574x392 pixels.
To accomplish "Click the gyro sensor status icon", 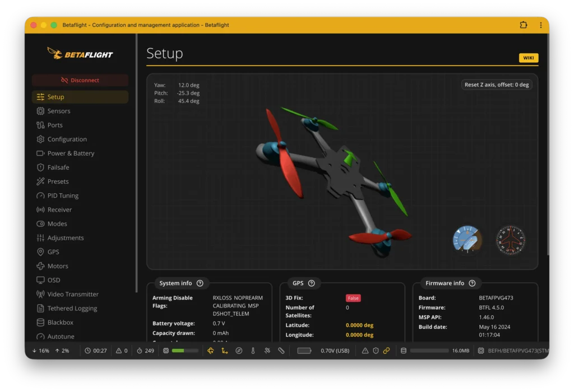I will click(211, 351).
